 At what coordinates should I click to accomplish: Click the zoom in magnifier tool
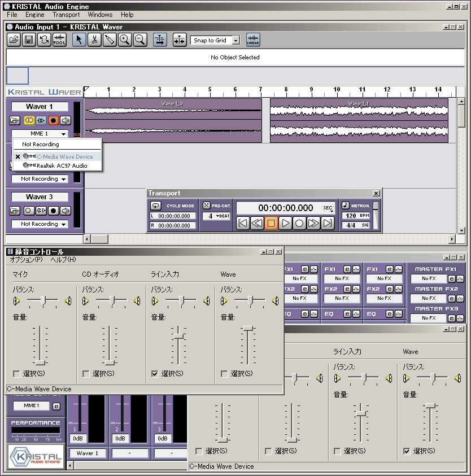tap(125, 40)
